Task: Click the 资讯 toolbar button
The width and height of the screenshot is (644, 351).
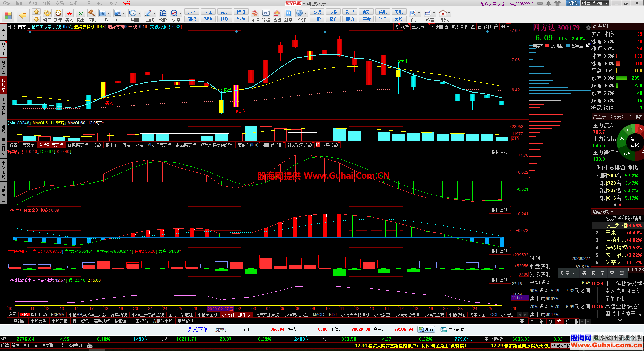Action: 192,12
